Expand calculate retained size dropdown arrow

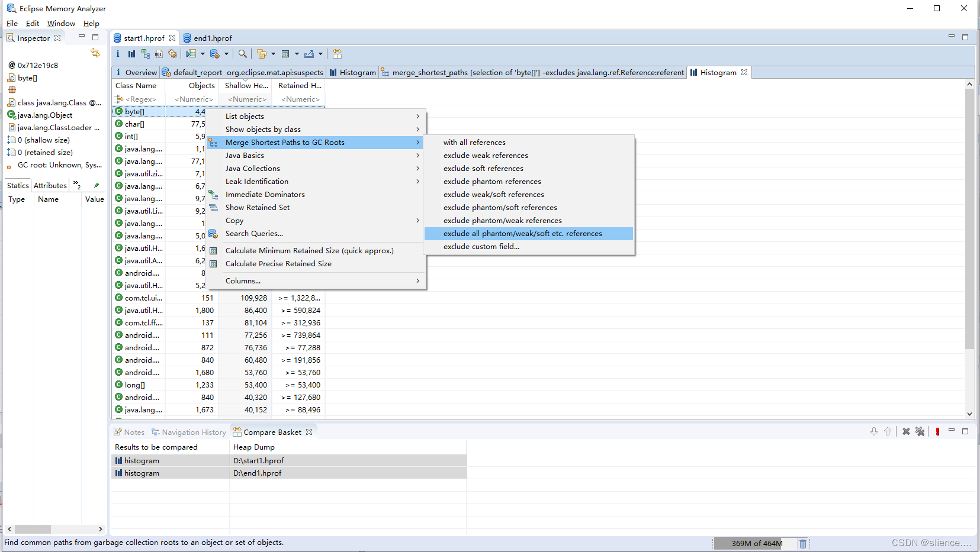(x=297, y=54)
